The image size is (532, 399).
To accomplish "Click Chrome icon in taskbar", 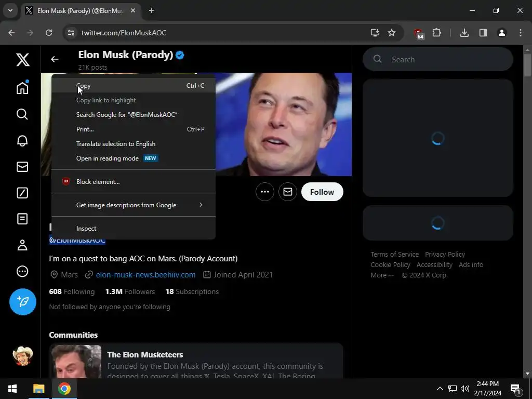I will [x=64, y=389].
